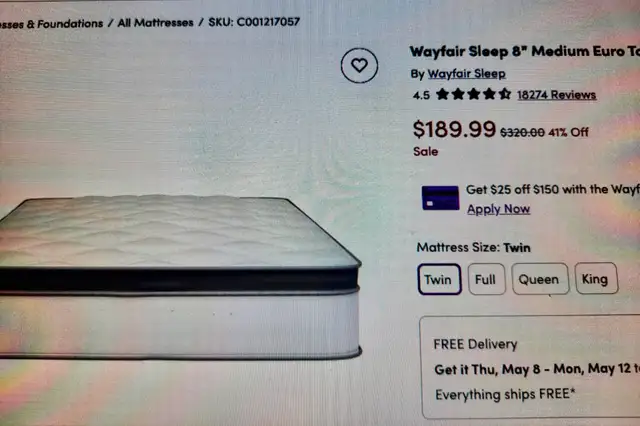The height and width of the screenshot is (426, 640).
Task: Click the FREE Delivery heading
Action: pos(475,344)
